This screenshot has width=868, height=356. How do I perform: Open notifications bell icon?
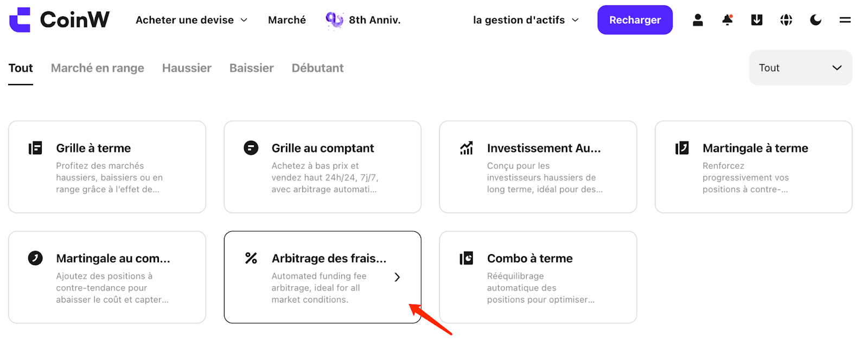727,20
